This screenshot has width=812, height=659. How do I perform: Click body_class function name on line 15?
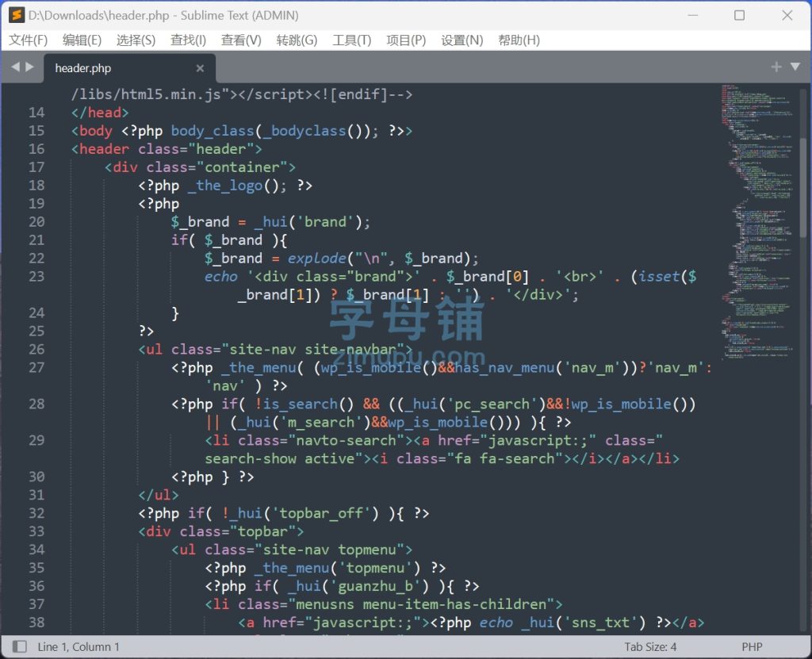(x=213, y=131)
